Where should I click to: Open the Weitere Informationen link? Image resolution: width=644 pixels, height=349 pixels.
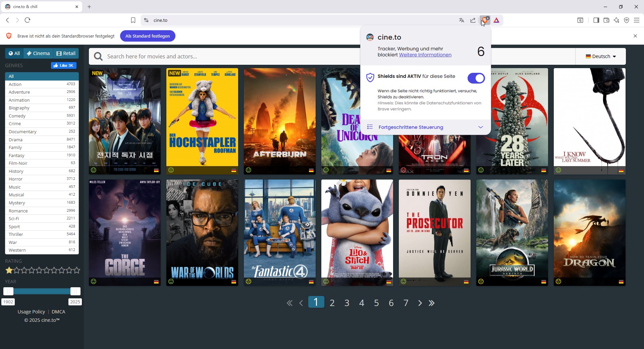point(425,55)
